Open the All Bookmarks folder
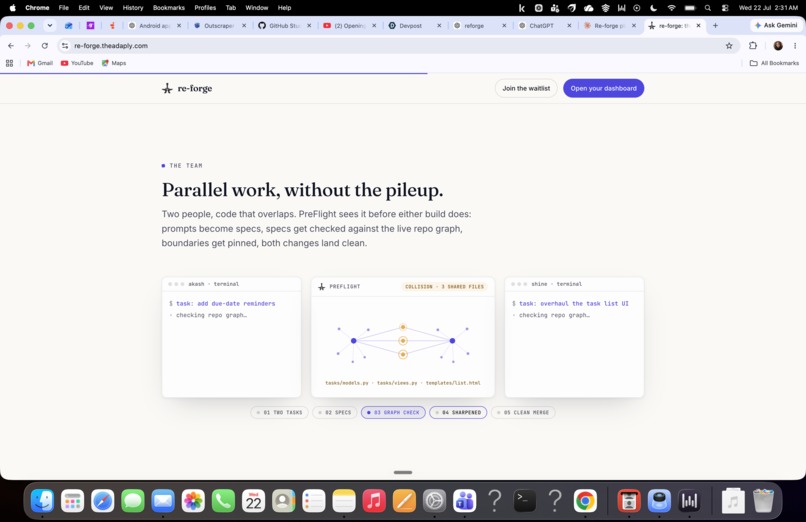This screenshot has height=522, width=806. point(774,63)
